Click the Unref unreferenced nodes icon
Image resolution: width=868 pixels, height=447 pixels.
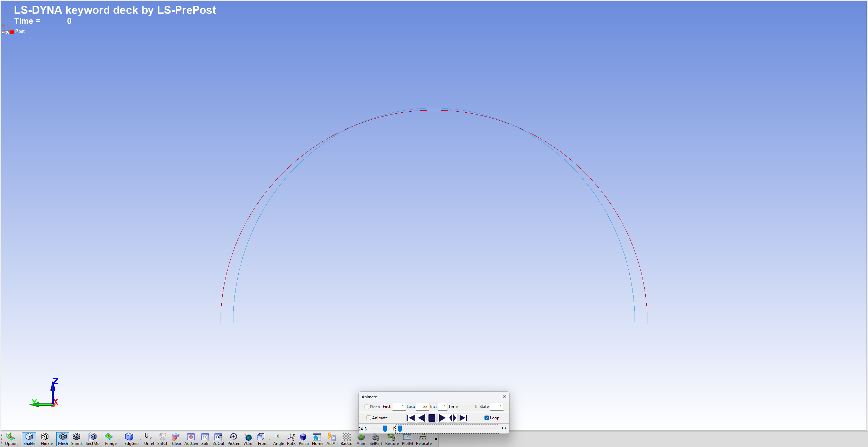(149, 439)
